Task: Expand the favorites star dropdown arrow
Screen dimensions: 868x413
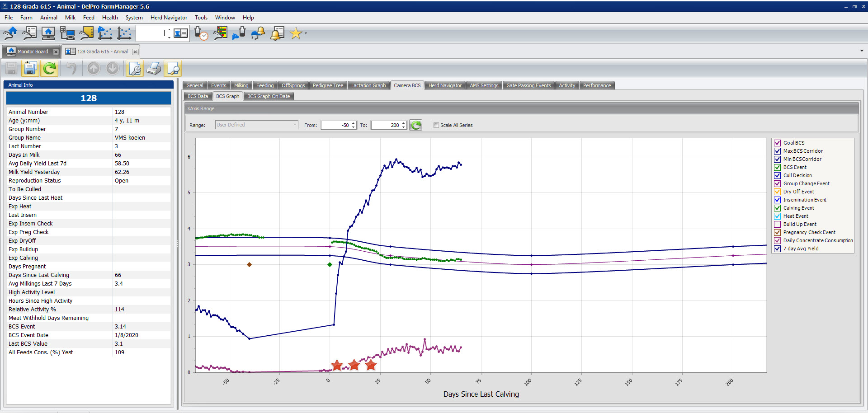Action: (x=306, y=33)
